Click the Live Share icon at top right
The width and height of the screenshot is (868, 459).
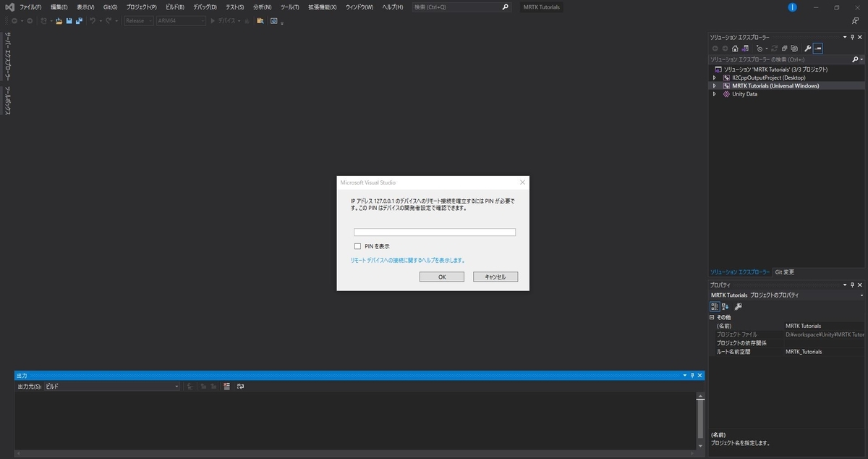[x=855, y=22]
